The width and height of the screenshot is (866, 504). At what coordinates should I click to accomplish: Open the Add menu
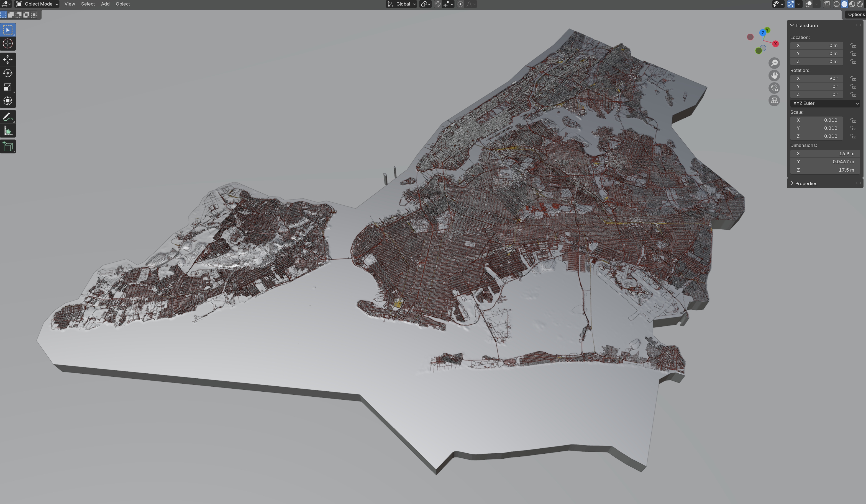(105, 4)
